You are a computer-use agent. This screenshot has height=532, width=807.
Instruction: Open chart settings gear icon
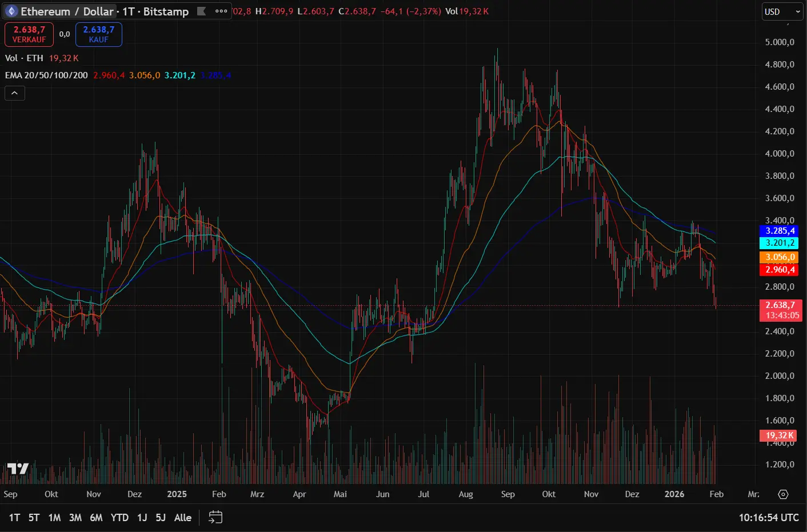783,494
